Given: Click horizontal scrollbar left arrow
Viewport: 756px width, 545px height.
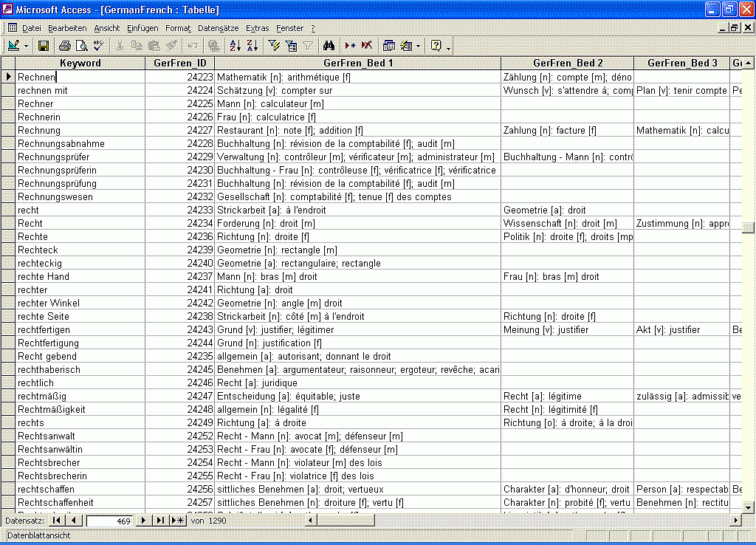Looking at the screenshot, I should pos(311,521).
